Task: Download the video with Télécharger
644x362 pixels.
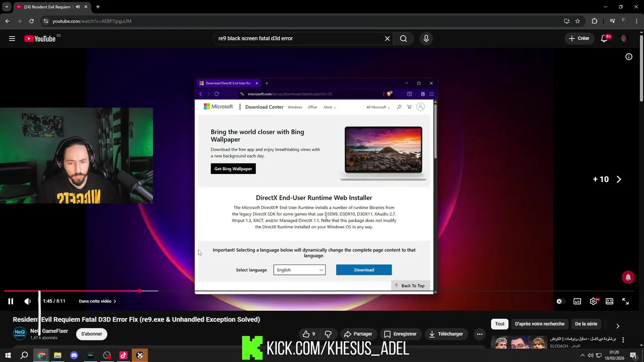Action: 446,334
